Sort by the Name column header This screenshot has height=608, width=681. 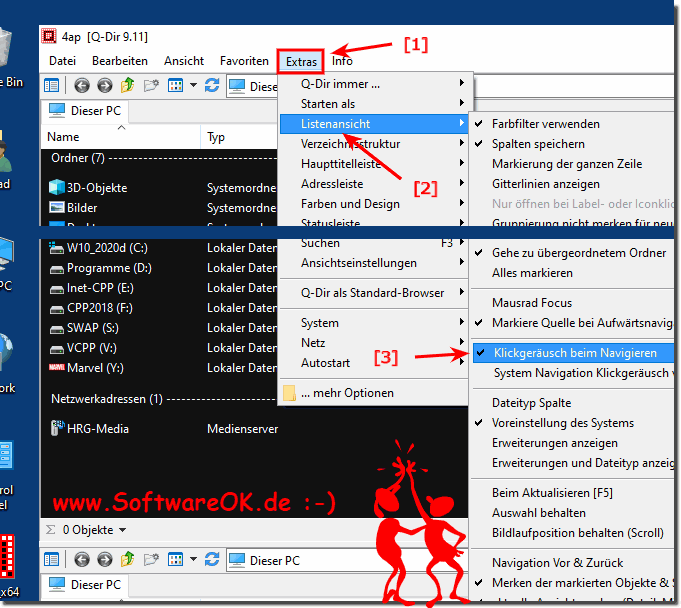point(121,137)
